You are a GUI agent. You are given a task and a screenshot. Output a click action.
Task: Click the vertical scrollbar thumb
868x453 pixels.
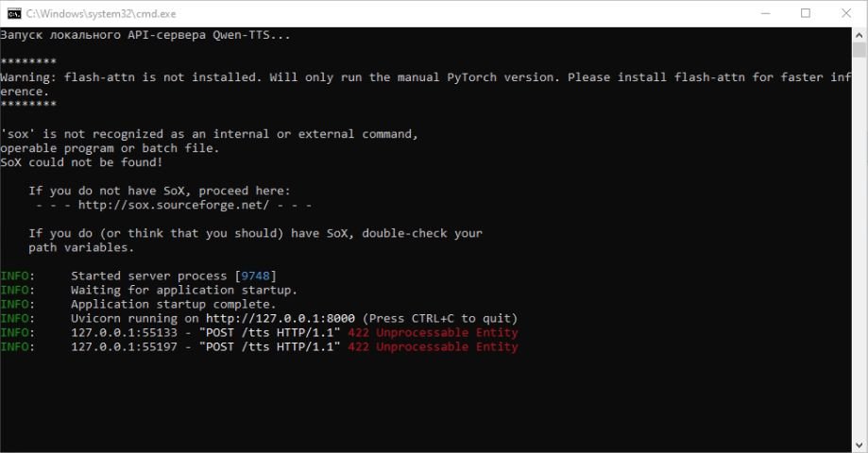point(859,50)
